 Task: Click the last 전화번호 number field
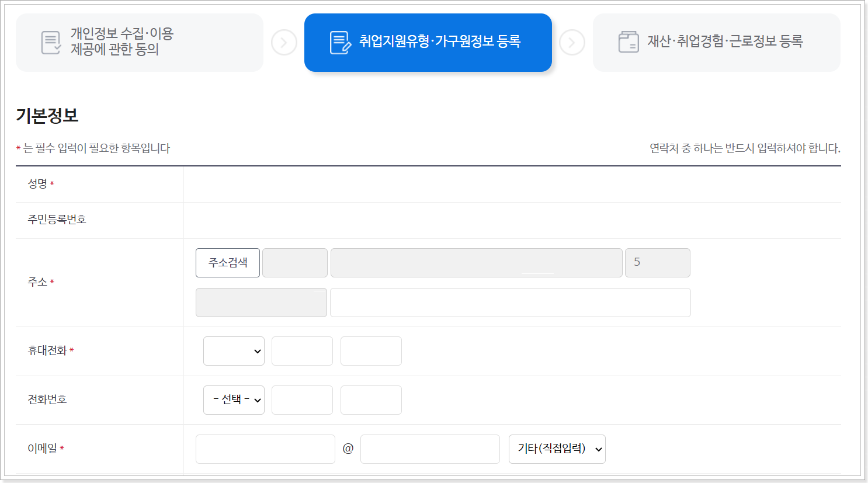(x=371, y=399)
